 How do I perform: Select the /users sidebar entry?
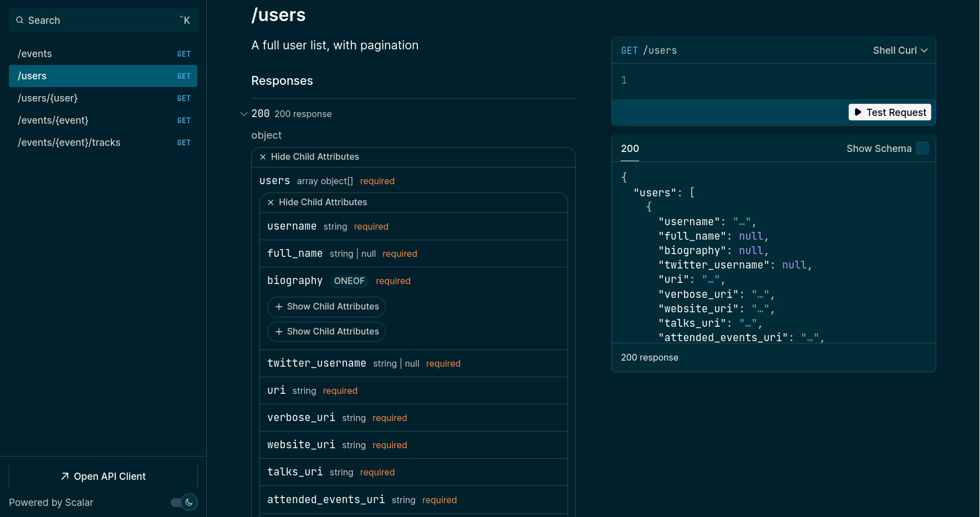point(103,76)
